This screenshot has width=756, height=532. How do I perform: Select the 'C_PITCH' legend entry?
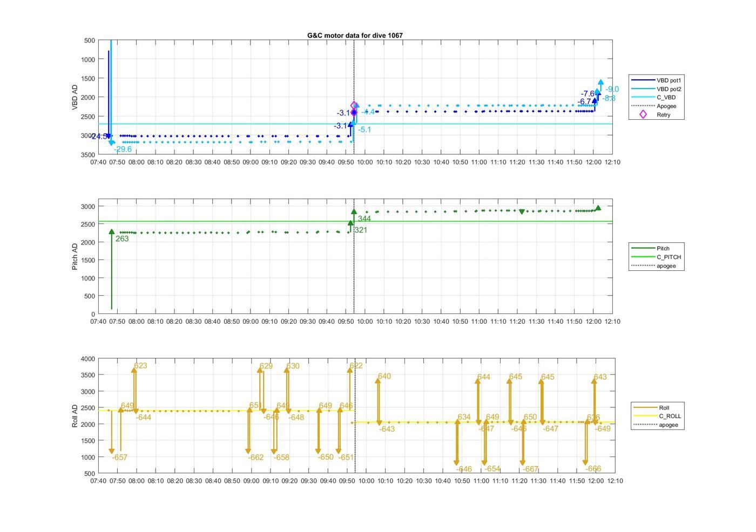tap(669, 257)
